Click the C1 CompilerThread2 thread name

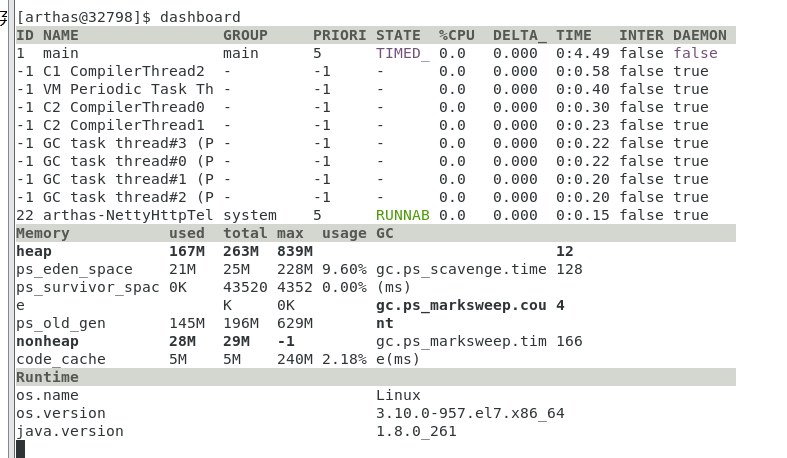coord(124,71)
